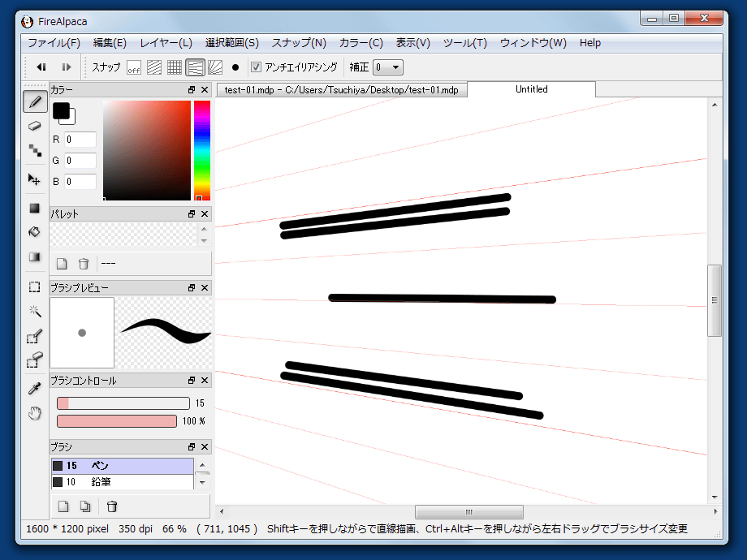The height and width of the screenshot is (560, 747).
Task: Select the rectangular selection tool
Action: [x=34, y=286]
